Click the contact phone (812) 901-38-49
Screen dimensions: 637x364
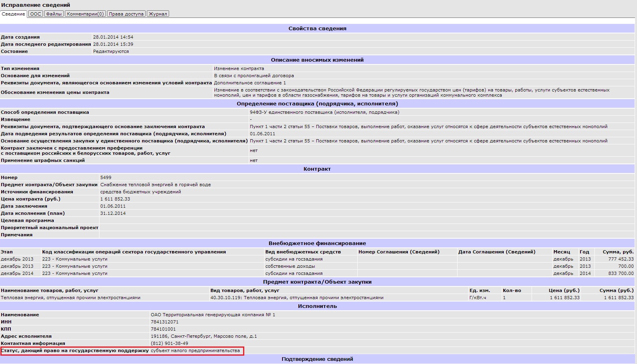(169, 344)
